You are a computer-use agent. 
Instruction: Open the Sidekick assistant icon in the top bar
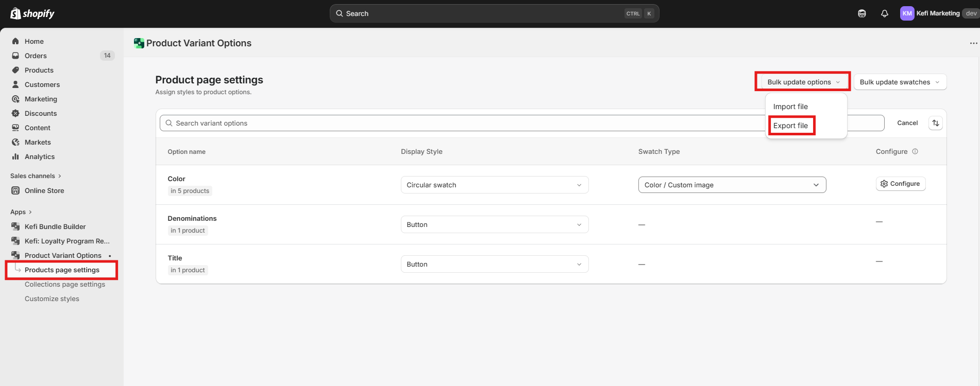[x=861, y=13]
